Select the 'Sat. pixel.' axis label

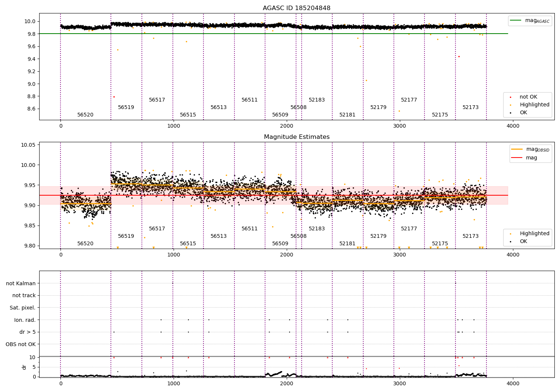[x=22, y=308]
